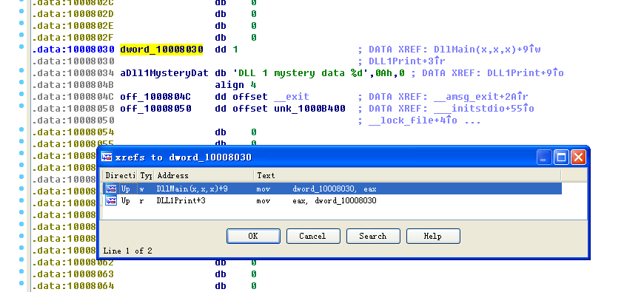Click the blue dot beside .data:10008030

click(21, 47)
